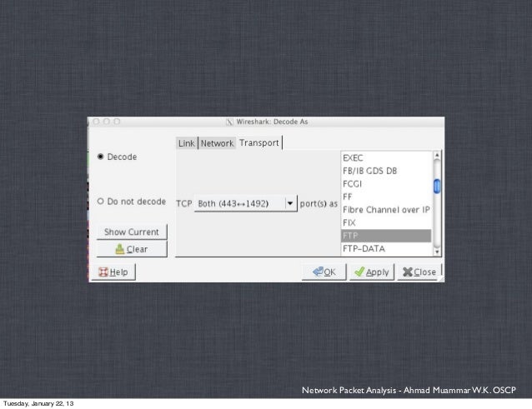The width and height of the screenshot is (532, 409).
Task: Select Fibre Channel over IP entry
Action: click(x=386, y=210)
